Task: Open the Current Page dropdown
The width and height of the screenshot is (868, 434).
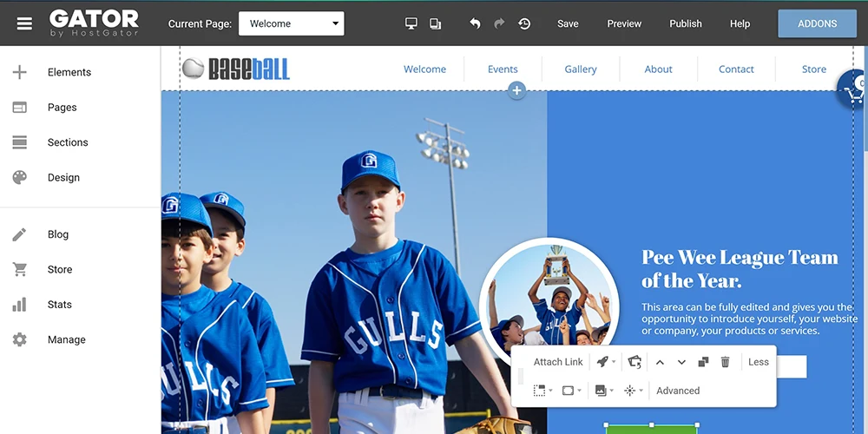Action: 291,23
